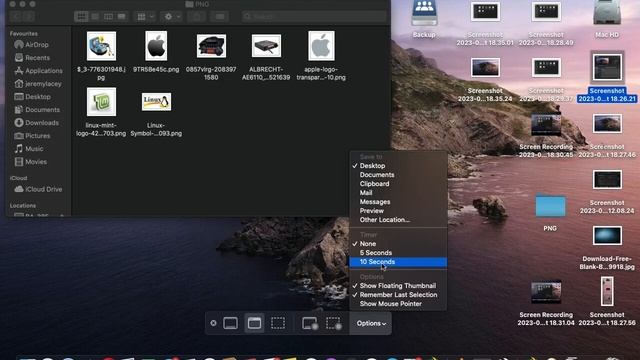Choose Messages as save destination

(398, 202)
